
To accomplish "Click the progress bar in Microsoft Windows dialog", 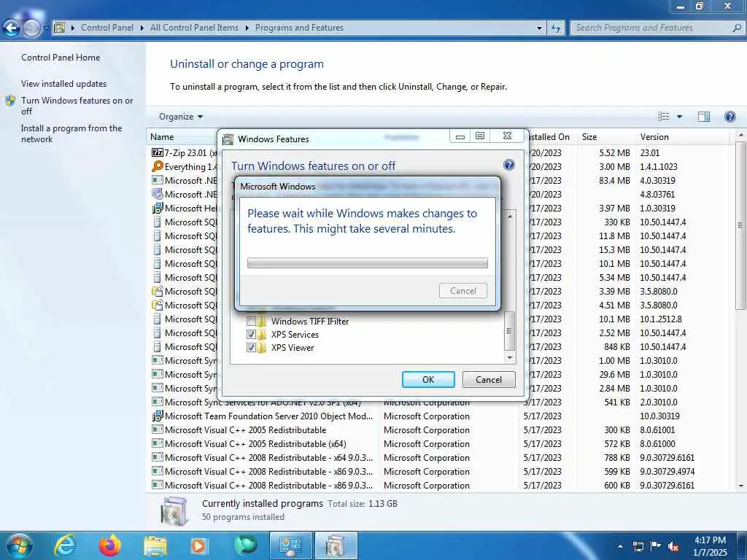I will (368, 263).
